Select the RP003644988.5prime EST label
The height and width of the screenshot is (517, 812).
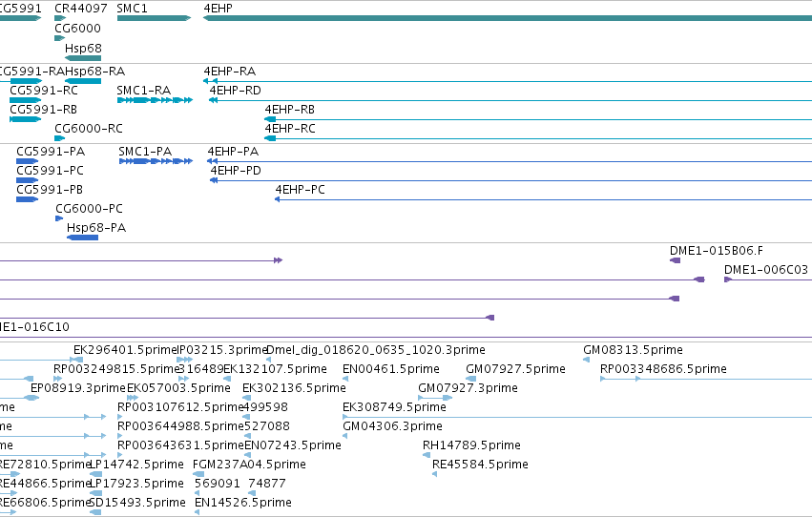pos(180,426)
